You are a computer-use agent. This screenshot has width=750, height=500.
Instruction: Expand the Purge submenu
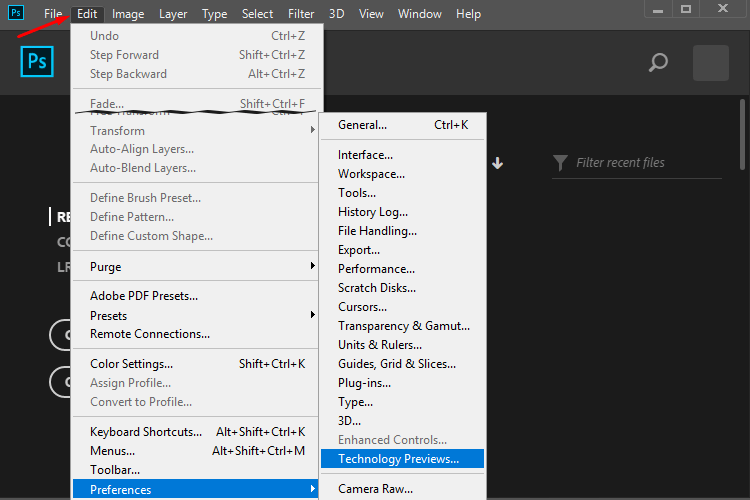pyautogui.click(x=195, y=267)
